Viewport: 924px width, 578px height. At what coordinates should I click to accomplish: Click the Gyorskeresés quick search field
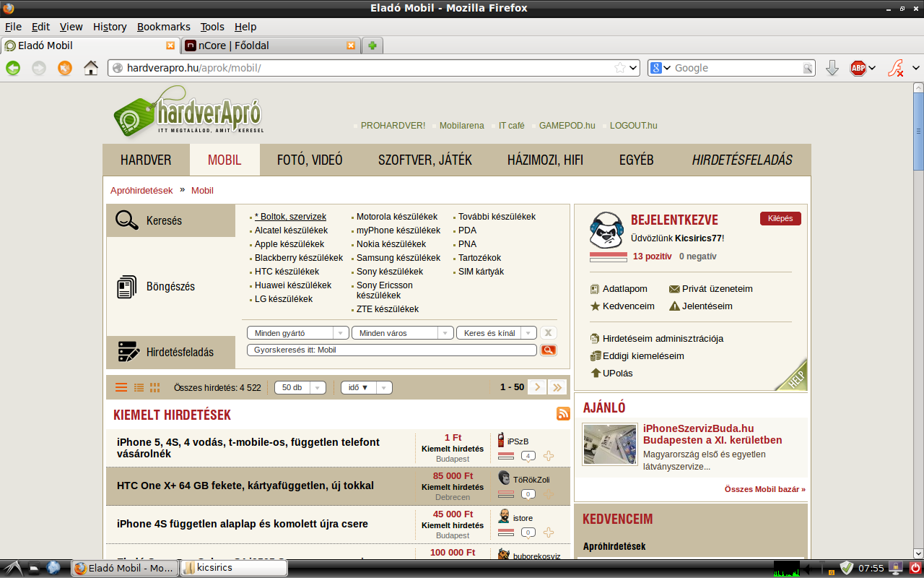(392, 350)
